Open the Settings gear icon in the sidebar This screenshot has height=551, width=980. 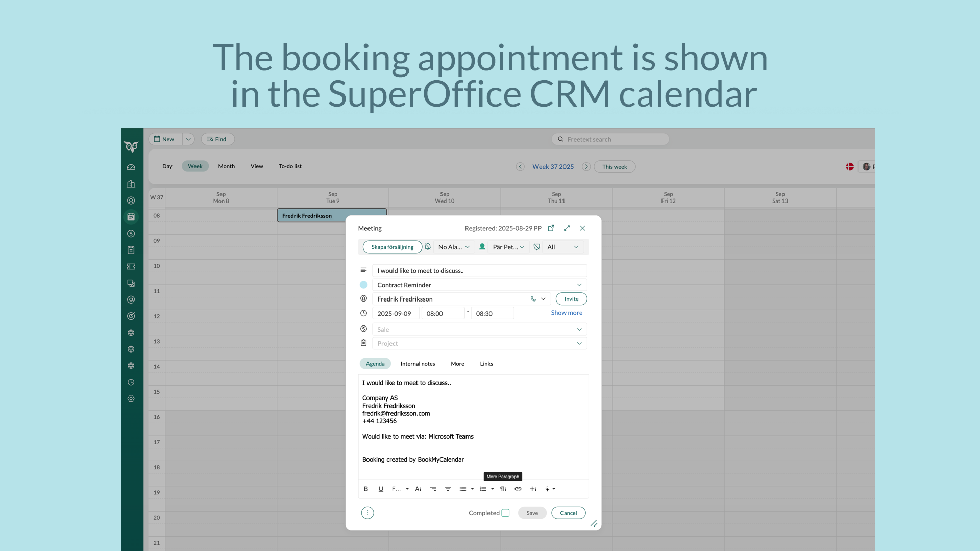131,398
